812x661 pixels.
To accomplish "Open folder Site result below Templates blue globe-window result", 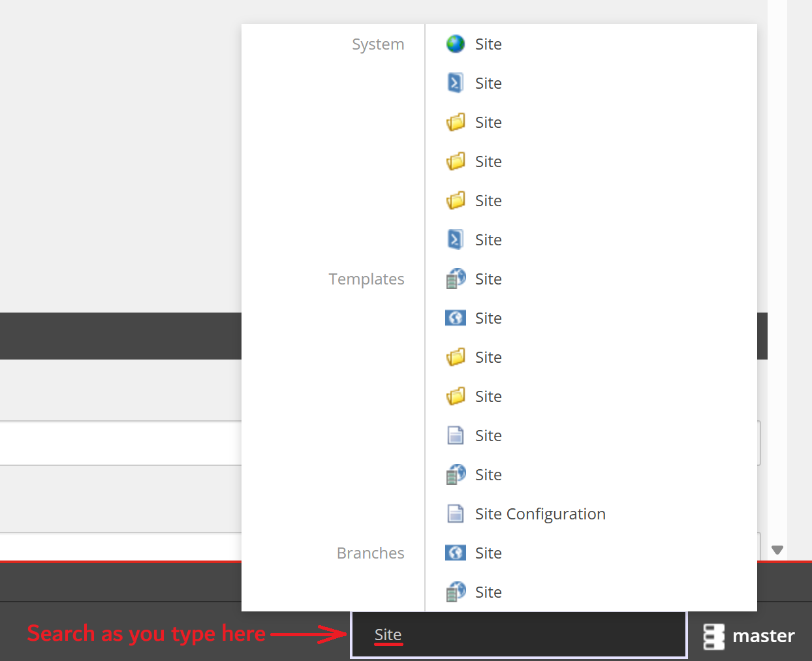I will (x=591, y=357).
